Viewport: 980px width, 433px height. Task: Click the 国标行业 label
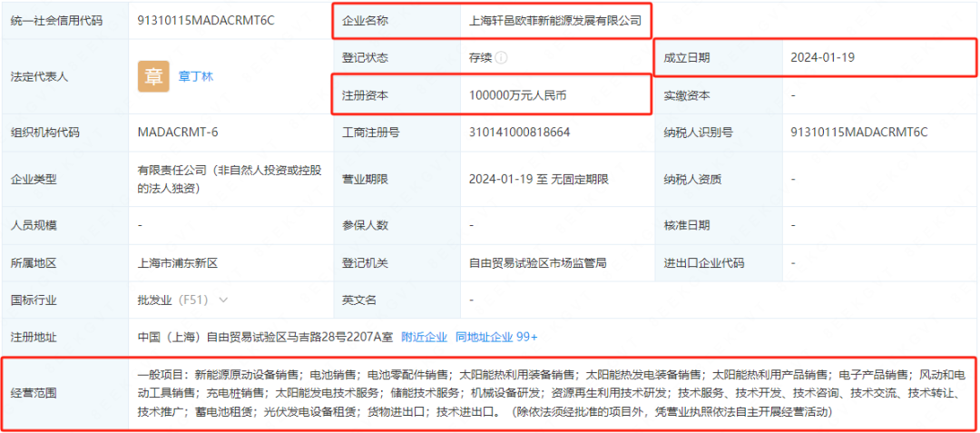(x=34, y=300)
